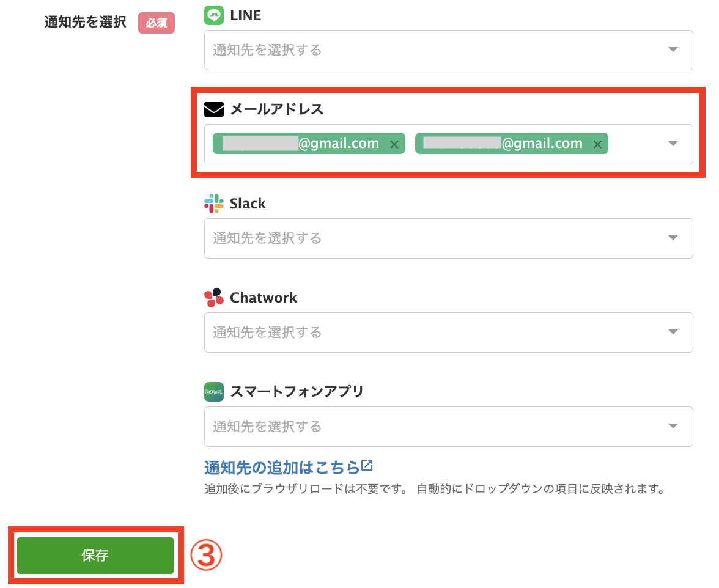The height and width of the screenshot is (588, 719).
Task: Click the green 保存 save button
Action: (95, 555)
